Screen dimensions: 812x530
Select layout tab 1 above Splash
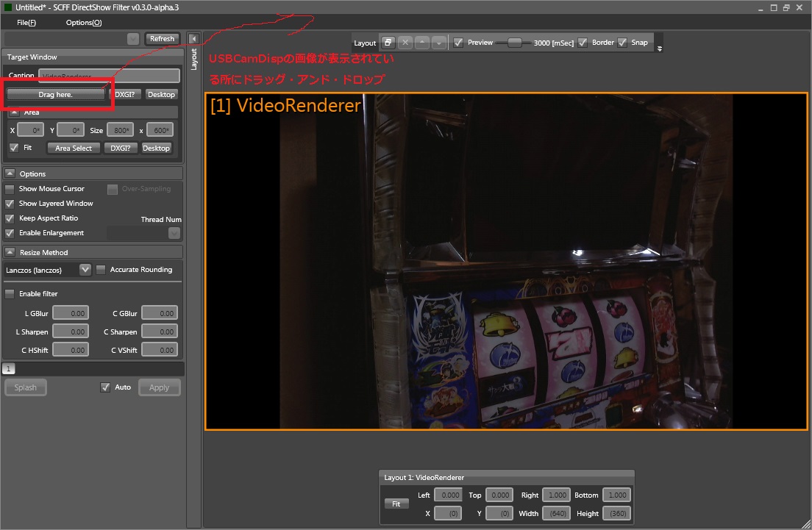click(x=8, y=368)
